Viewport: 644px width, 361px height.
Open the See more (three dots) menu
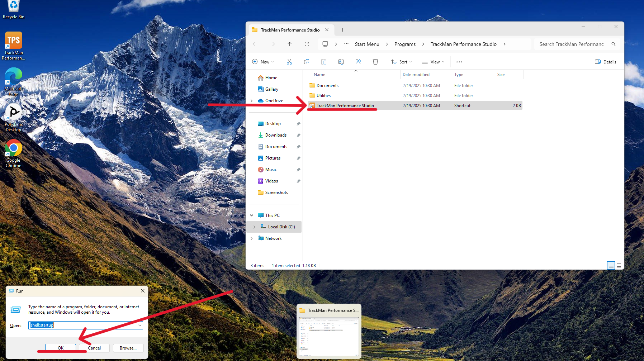coord(459,62)
